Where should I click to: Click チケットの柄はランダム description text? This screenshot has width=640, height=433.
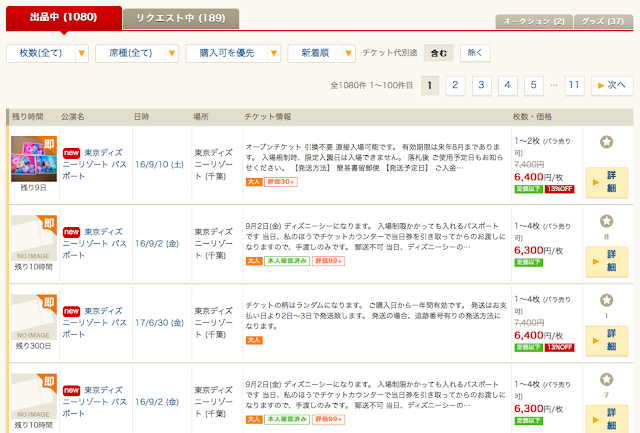(376, 316)
